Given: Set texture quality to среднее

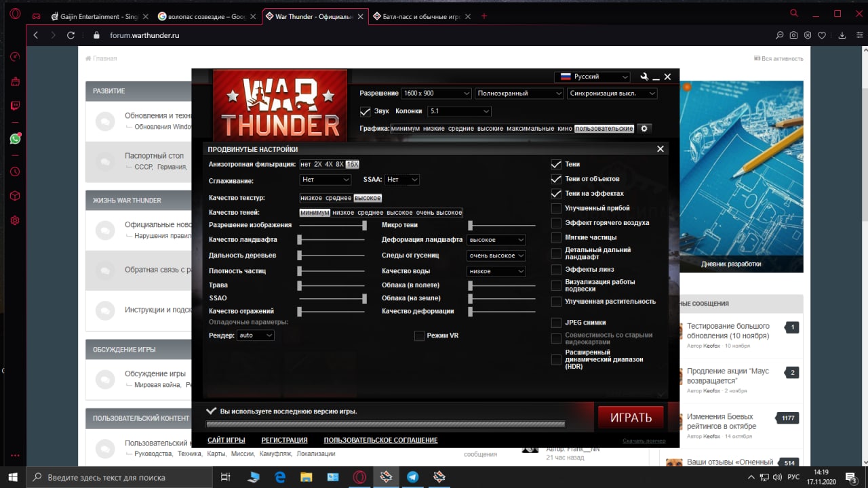Looking at the screenshot, I should click(338, 198).
